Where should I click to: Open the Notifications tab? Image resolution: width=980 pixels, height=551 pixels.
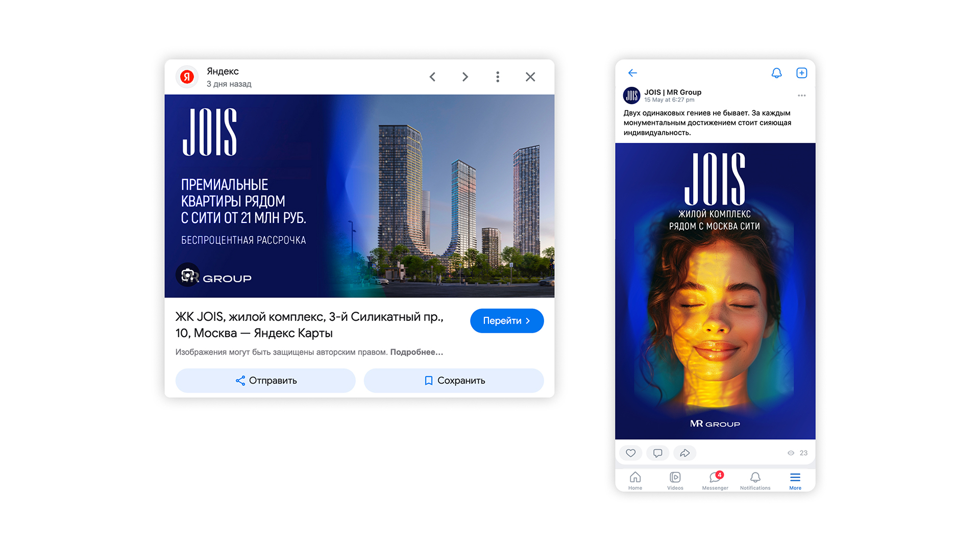[x=755, y=481]
